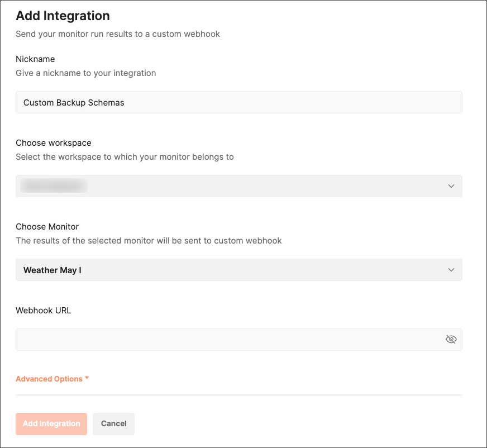The image size is (487, 448).
Task: Click the 'Choose Monitor' label
Action: [x=47, y=227]
